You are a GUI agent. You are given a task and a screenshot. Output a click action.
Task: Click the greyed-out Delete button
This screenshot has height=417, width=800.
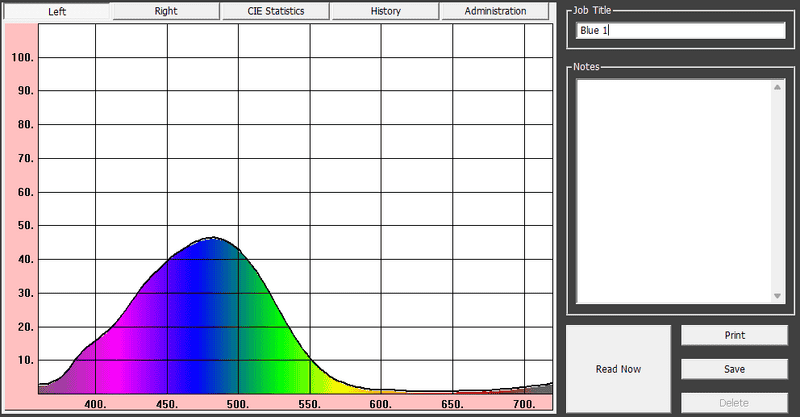[x=734, y=403]
